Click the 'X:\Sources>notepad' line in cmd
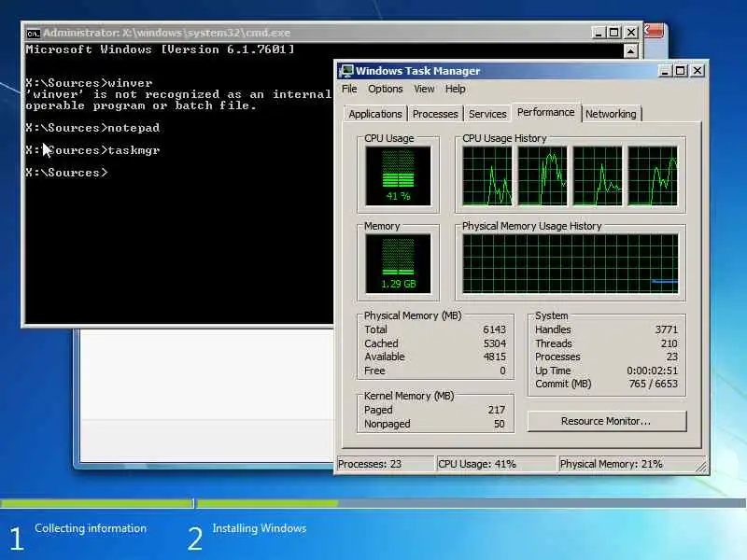The width and height of the screenshot is (747, 560). coord(92,128)
